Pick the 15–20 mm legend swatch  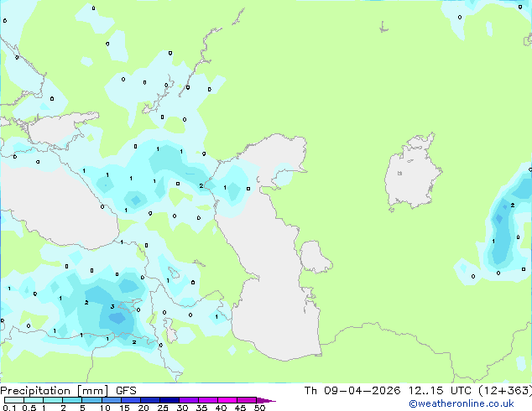tap(131, 400)
